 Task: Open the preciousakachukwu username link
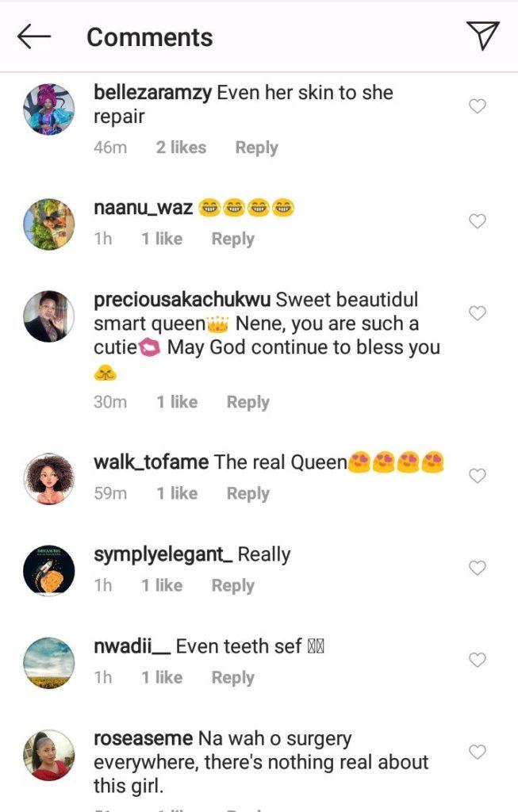coord(182,301)
